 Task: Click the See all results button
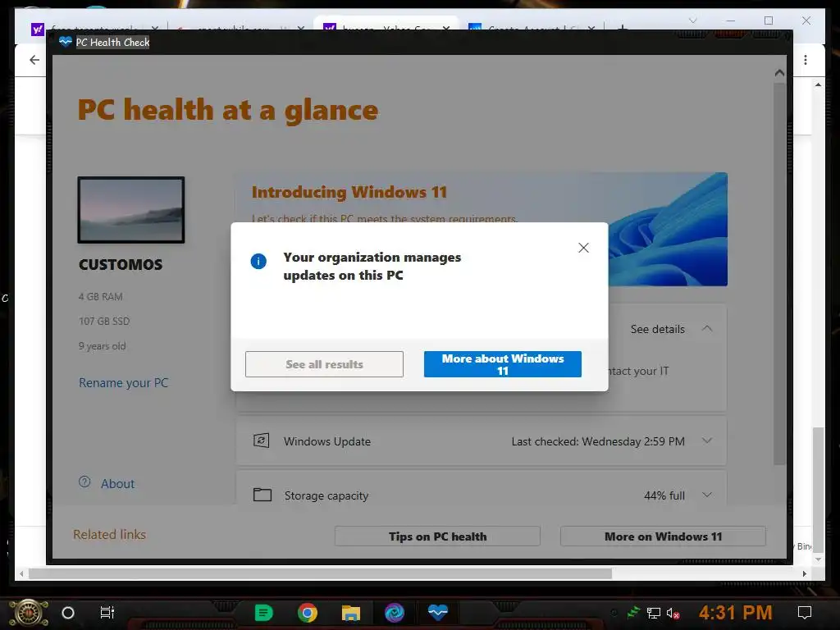(x=324, y=364)
